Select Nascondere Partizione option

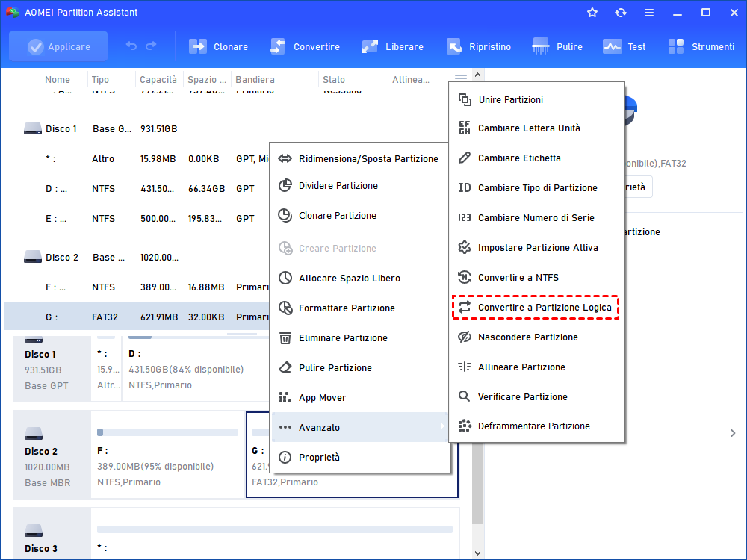click(536, 337)
